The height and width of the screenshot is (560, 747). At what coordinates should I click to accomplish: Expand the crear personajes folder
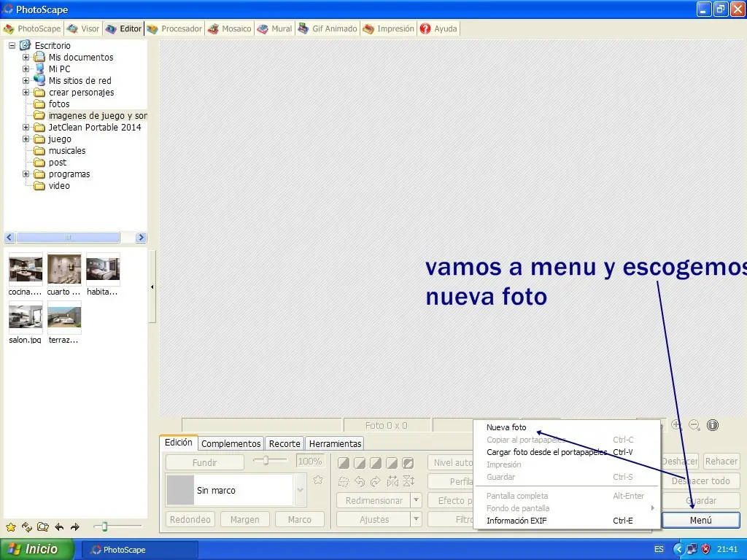pyautogui.click(x=26, y=93)
